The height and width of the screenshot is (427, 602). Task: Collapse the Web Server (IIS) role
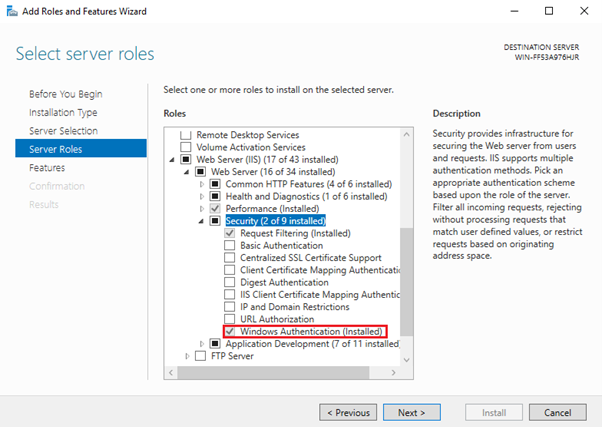coord(172,159)
